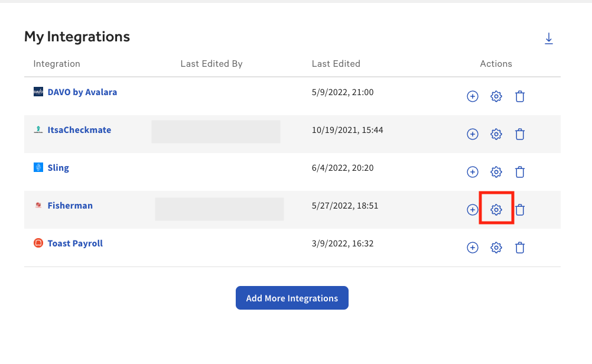Remove Fisherman using the trash icon
Screen dimensions: 592x364
pyautogui.click(x=520, y=210)
